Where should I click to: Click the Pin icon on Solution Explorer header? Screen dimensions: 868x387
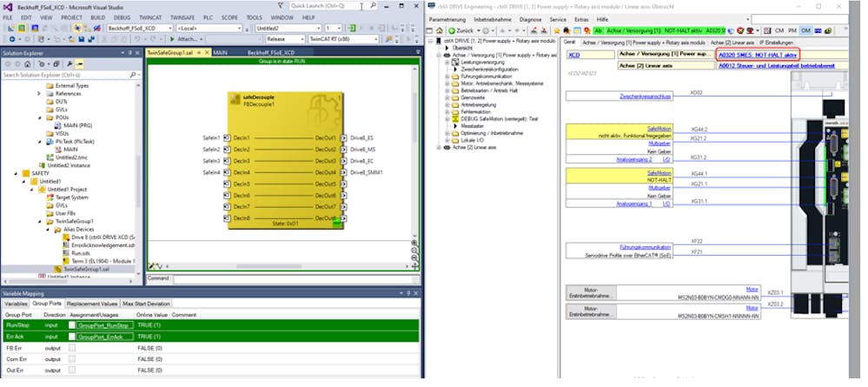tap(129, 53)
